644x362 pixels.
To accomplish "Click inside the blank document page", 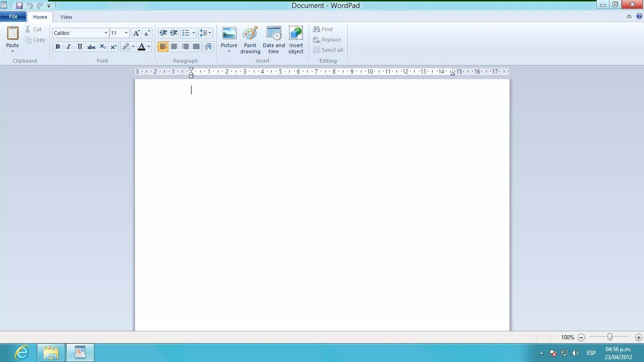I will click(x=322, y=205).
